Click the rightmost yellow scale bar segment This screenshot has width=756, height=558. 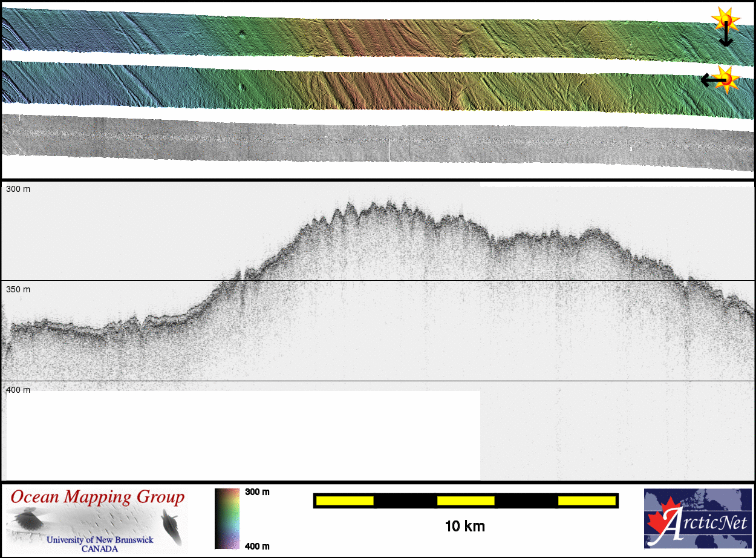pos(586,501)
